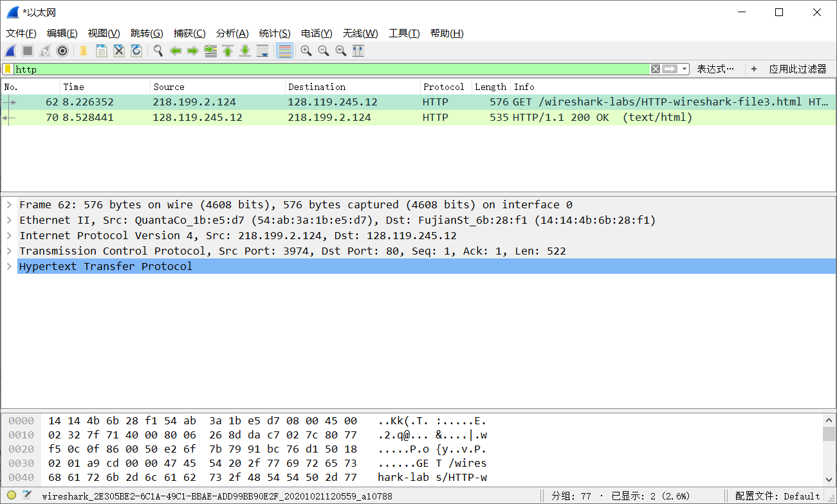The image size is (837, 504).
Task: Open filter bookmarks yellow icon
Action: [8, 69]
